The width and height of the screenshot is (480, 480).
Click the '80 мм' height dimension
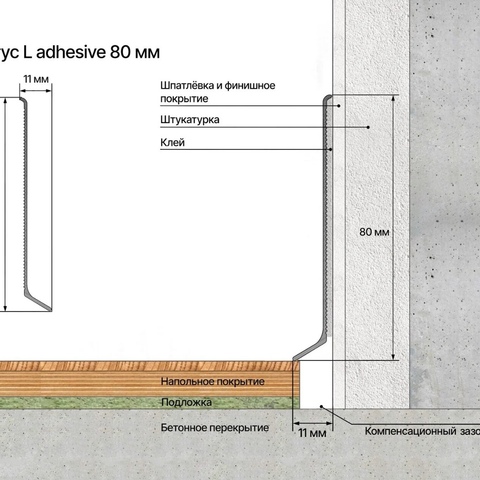(x=374, y=232)
